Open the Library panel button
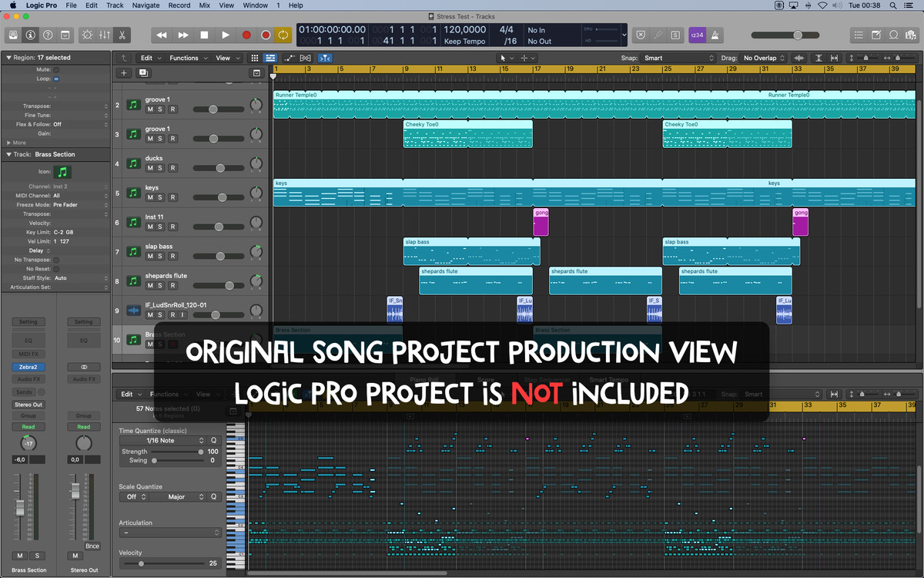 (x=13, y=35)
